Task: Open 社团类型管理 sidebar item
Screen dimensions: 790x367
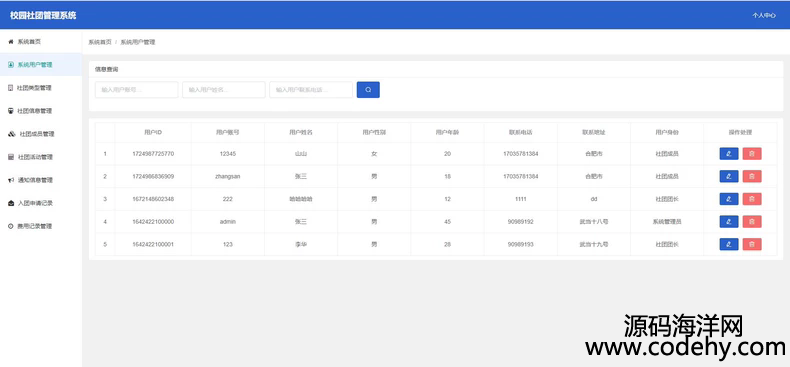Action: (41, 88)
